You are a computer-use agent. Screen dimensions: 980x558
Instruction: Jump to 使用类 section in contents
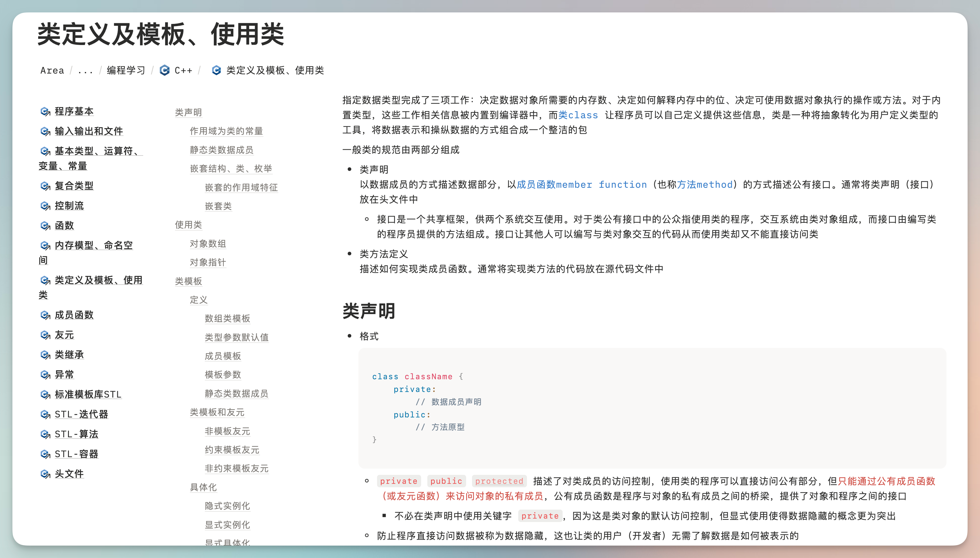188,225
